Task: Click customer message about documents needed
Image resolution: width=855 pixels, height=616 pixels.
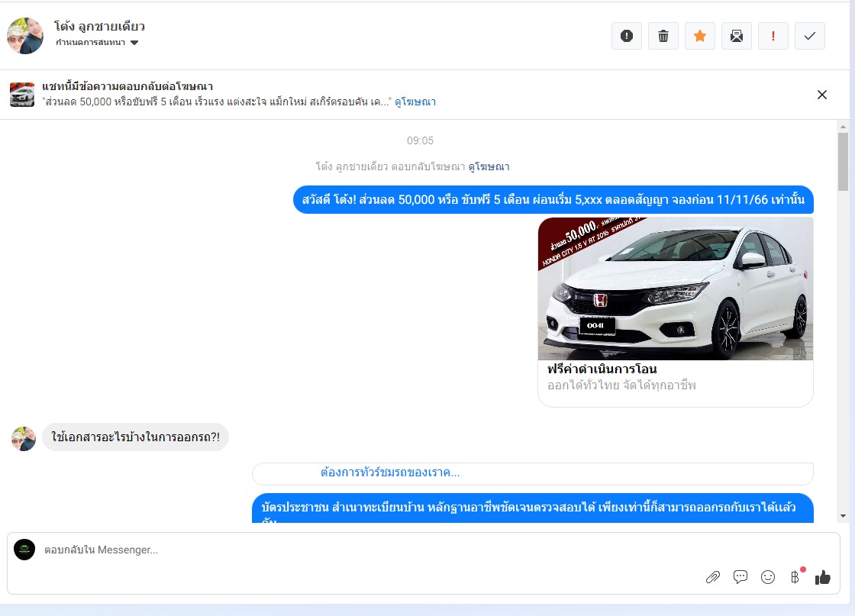Action: tap(135, 437)
